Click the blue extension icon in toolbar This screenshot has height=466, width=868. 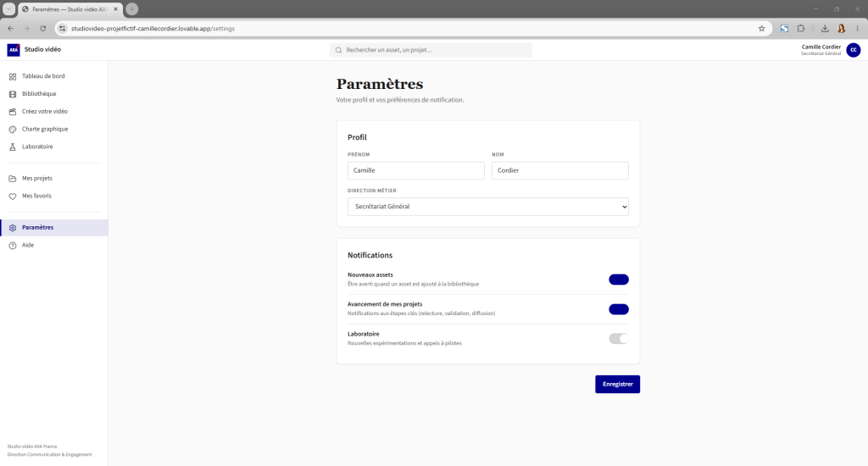(x=784, y=29)
